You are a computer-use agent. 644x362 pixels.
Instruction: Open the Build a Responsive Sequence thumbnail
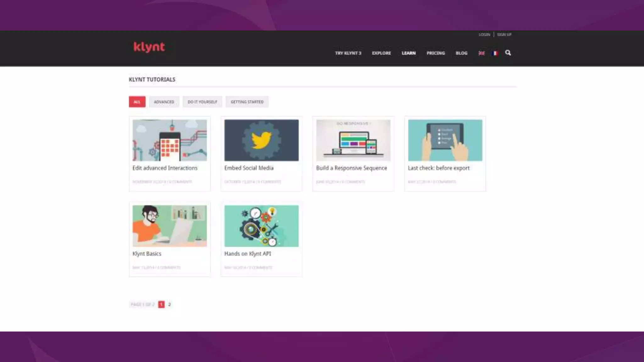click(x=353, y=140)
